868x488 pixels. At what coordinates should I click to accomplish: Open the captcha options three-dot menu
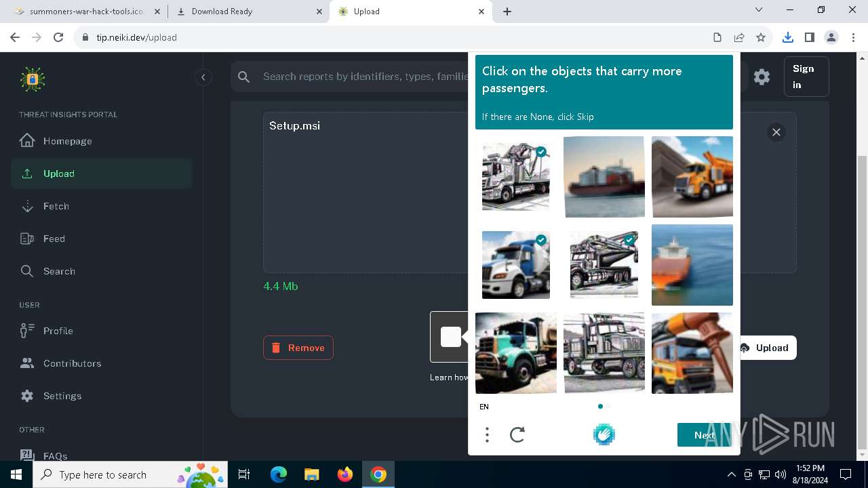[487, 434]
